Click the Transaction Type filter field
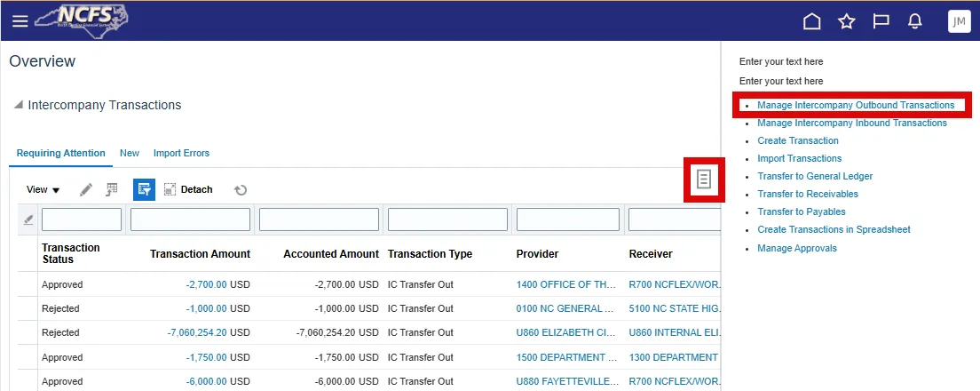 [447, 219]
